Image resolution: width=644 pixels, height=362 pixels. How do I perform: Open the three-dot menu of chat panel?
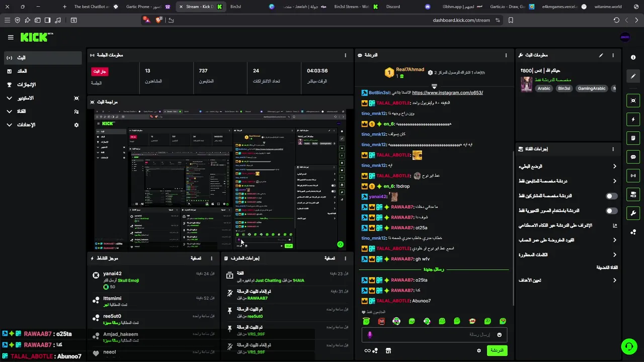(x=506, y=55)
